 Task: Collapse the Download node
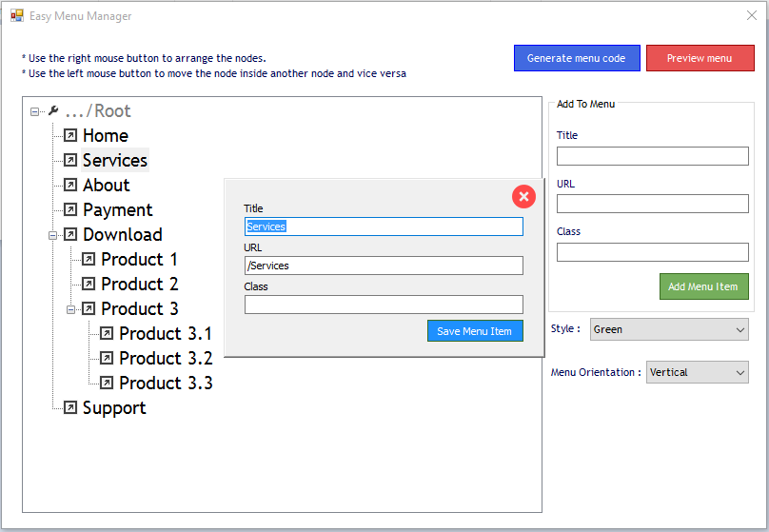(52, 235)
